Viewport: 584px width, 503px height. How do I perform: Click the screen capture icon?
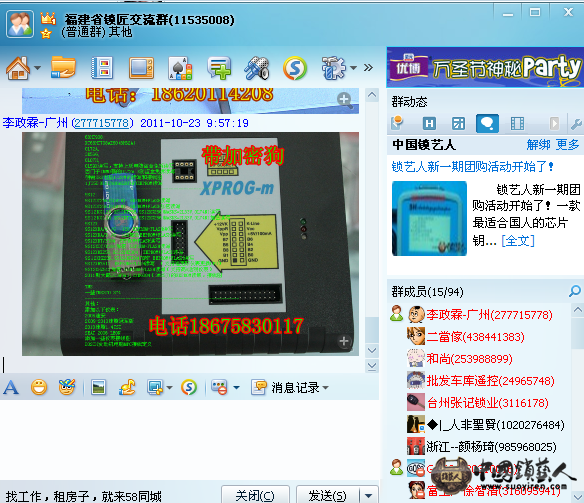point(155,388)
